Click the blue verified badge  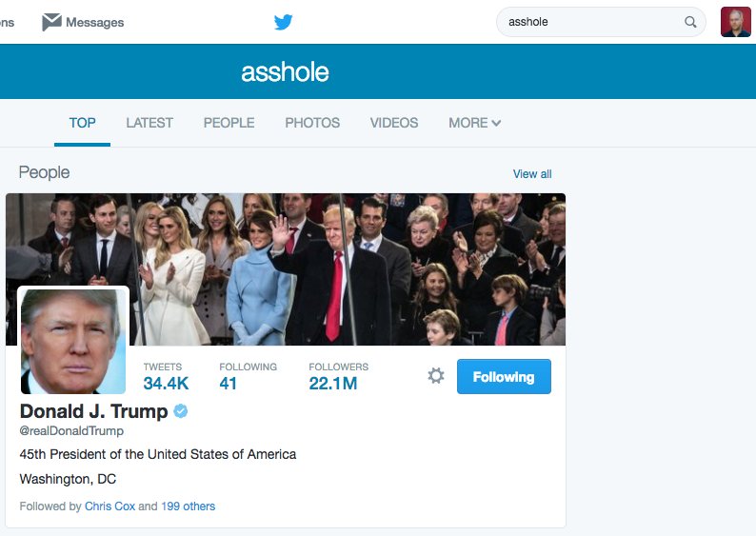181,411
